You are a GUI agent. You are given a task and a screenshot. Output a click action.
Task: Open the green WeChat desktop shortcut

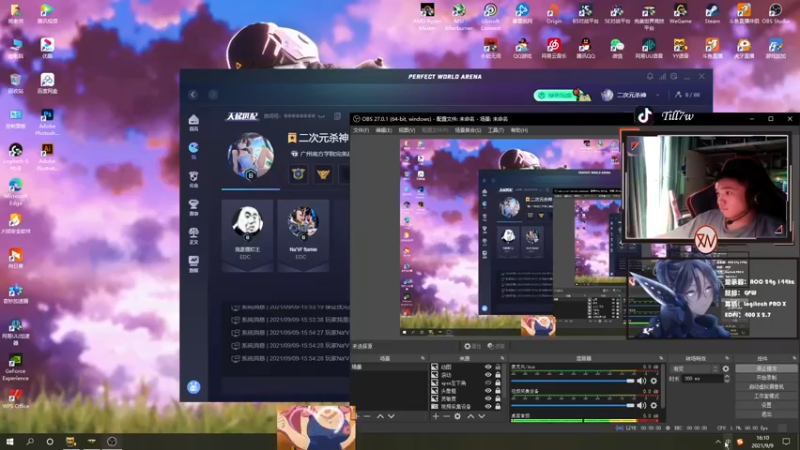[617, 49]
